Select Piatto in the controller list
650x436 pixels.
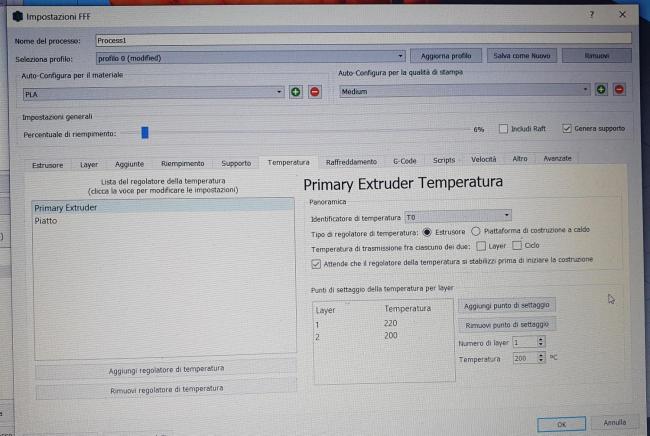pyautogui.click(x=163, y=220)
